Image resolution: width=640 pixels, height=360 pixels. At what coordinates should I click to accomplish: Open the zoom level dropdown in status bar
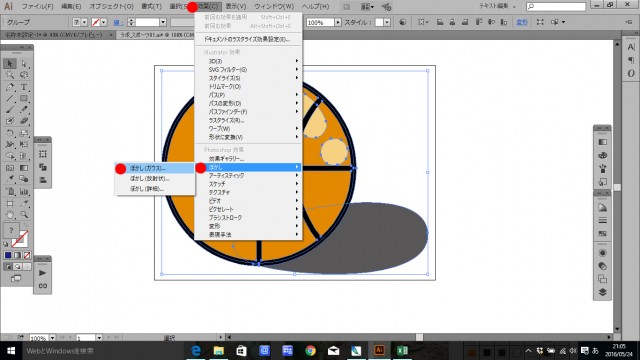[52, 338]
